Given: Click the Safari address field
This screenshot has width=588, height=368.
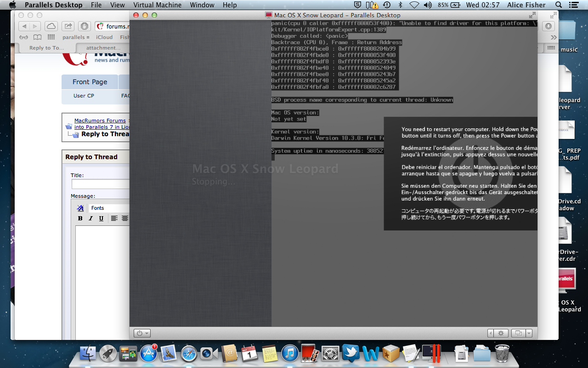Looking at the screenshot, I should tap(113, 26).
